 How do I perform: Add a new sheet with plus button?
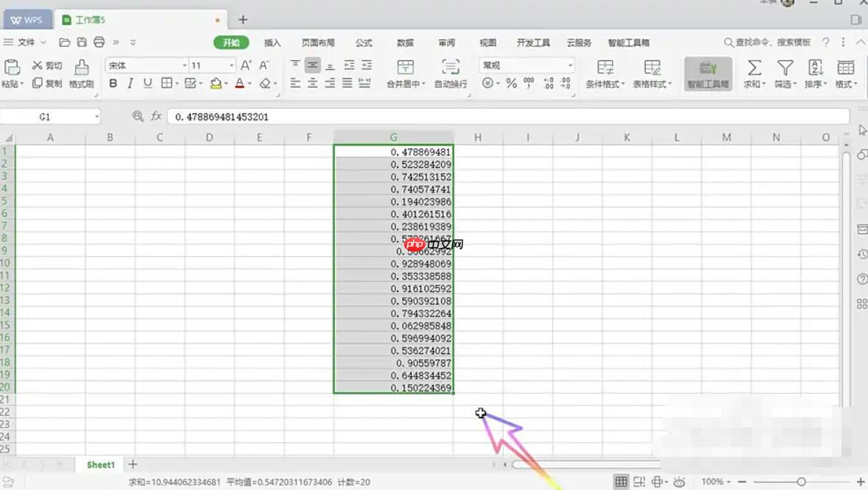(133, 464)
